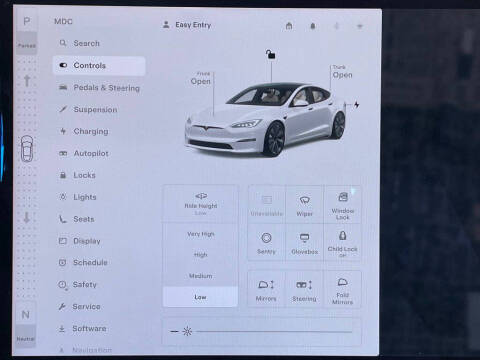Go to Charging settings
This screenshot has width=480, height=360.
(83, 131)
